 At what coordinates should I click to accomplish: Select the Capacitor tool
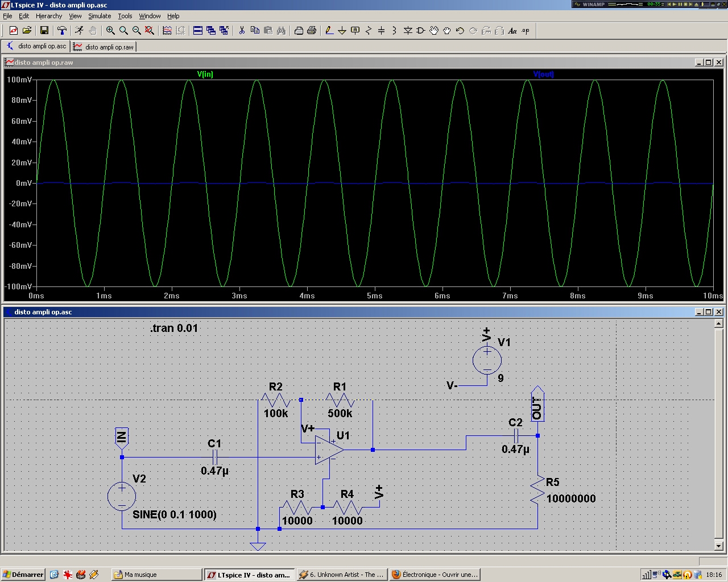[x=382, y=31]
